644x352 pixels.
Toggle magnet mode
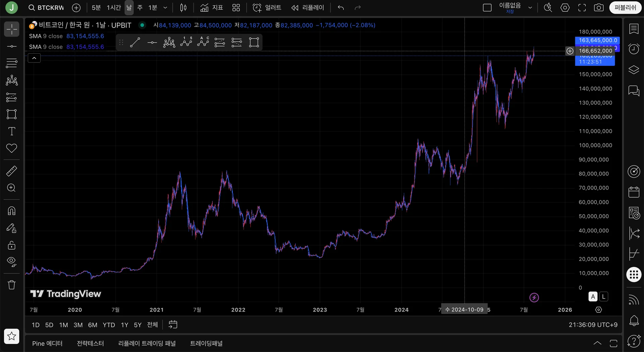(11, 211)
